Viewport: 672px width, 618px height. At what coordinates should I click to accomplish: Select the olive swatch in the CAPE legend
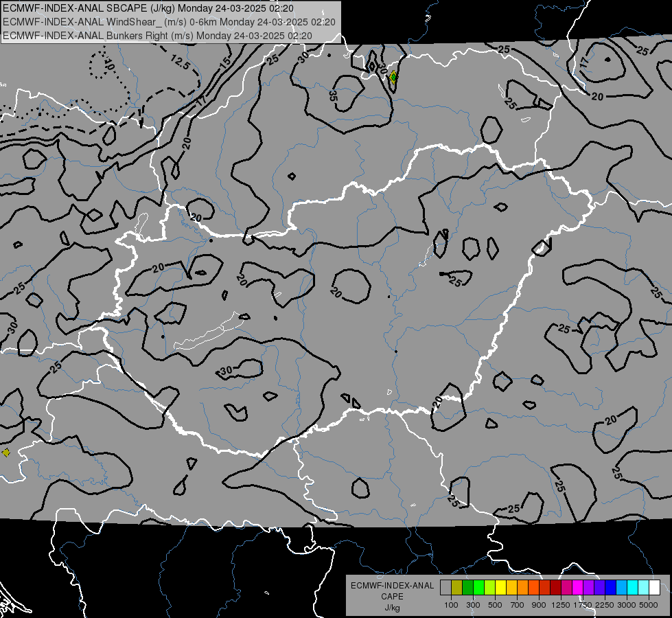coord(457,588)
